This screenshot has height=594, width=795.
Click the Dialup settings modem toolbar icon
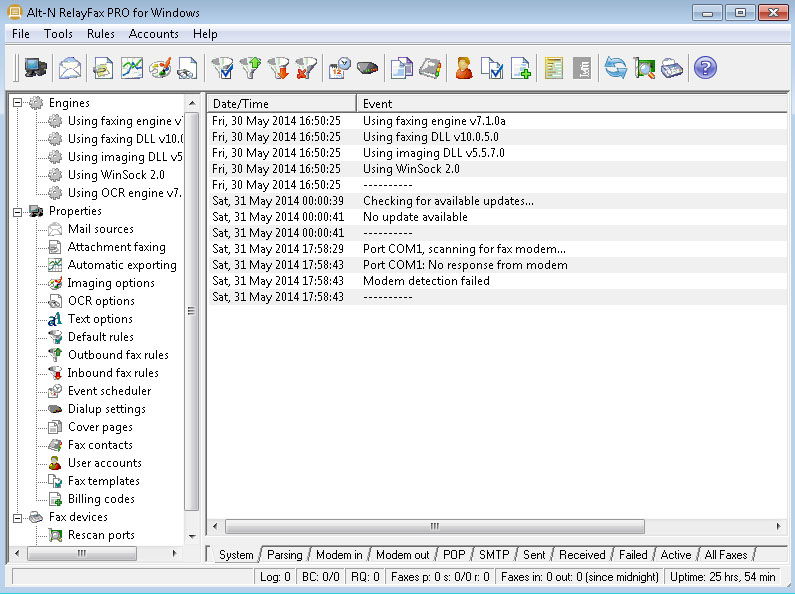(368, 68)
